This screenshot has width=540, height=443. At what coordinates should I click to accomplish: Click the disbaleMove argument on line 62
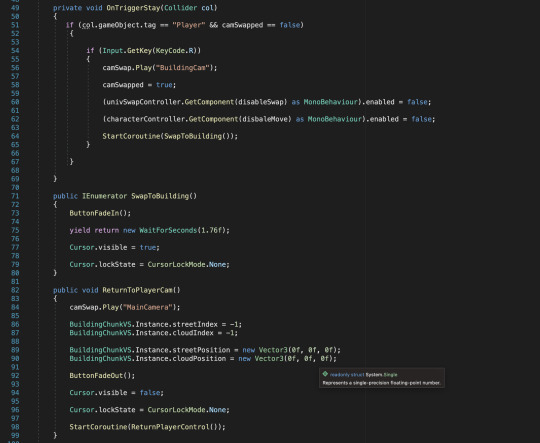[265, 119]
